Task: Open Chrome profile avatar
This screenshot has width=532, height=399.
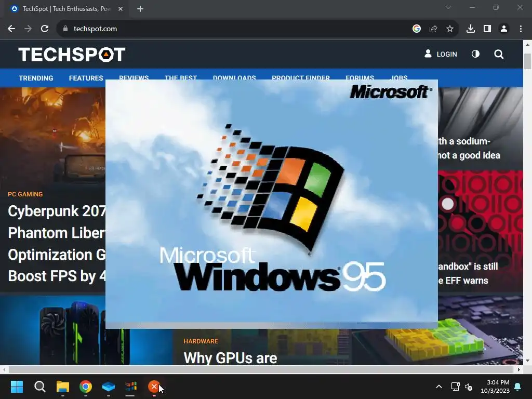Action: click(504, 29)
